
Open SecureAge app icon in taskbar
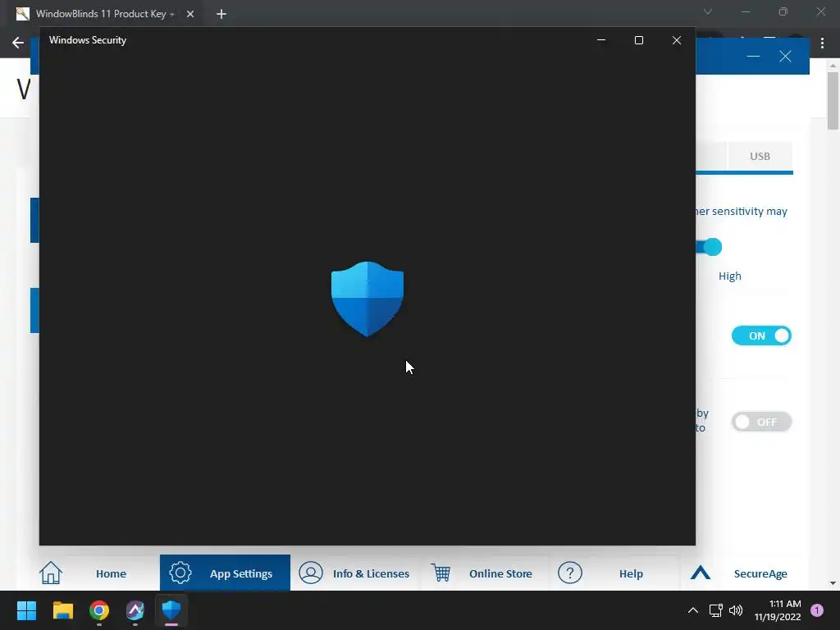click(135, 610)
